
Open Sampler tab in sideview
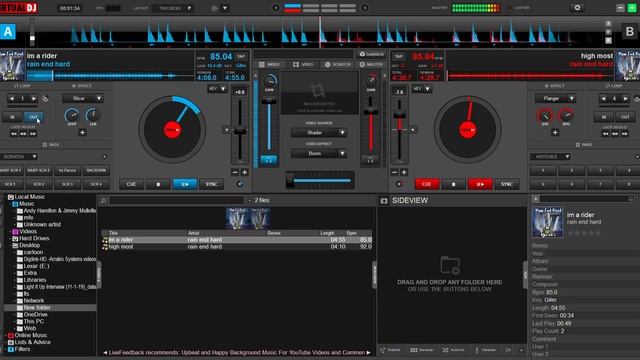click(x=422, y=350)
